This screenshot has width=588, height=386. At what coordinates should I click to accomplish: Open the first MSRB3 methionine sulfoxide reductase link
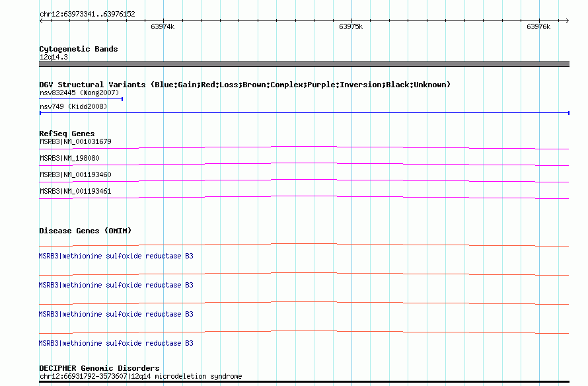coord(116,256)
